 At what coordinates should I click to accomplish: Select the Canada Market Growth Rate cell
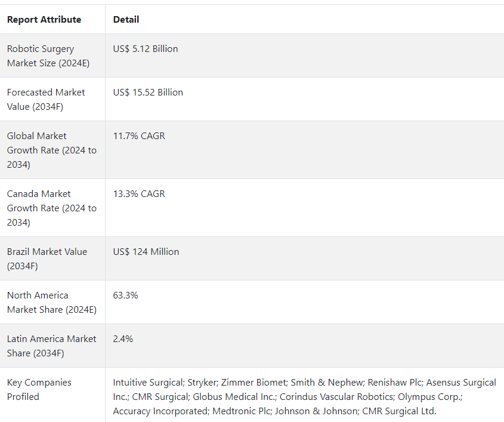point(52,208)
